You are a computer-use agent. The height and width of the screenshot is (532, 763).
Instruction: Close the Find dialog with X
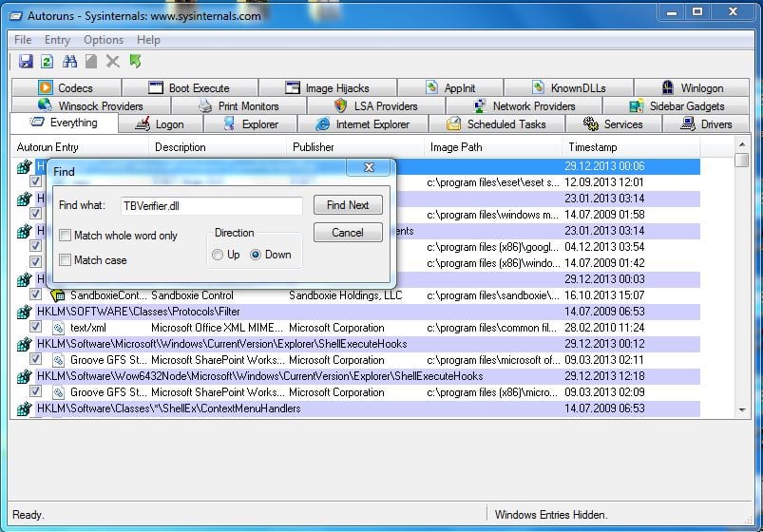[369, 167]
